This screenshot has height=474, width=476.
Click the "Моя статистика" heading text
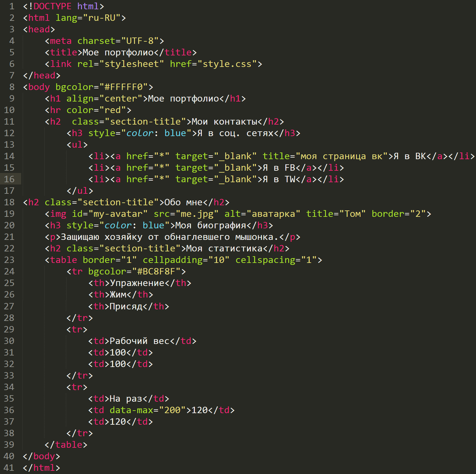[x=225, y=248]
